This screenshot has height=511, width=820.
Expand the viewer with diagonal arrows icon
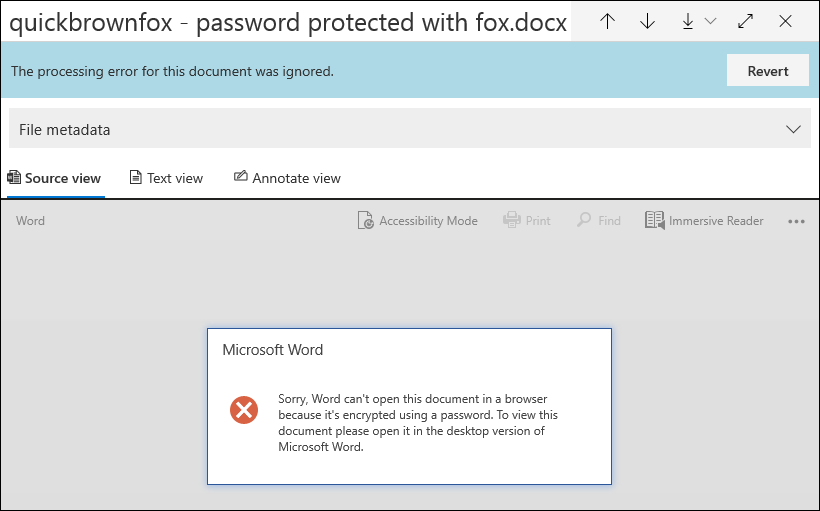tap(745, 21)
